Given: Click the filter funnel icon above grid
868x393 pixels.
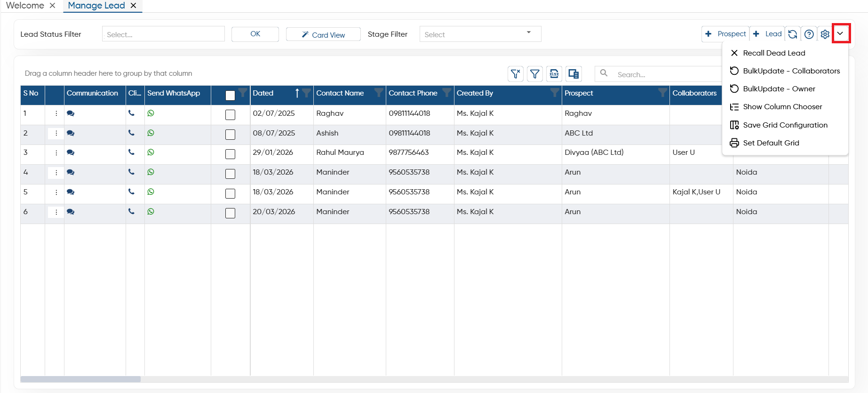Looking at the screenshot, I should pos(535,74).
